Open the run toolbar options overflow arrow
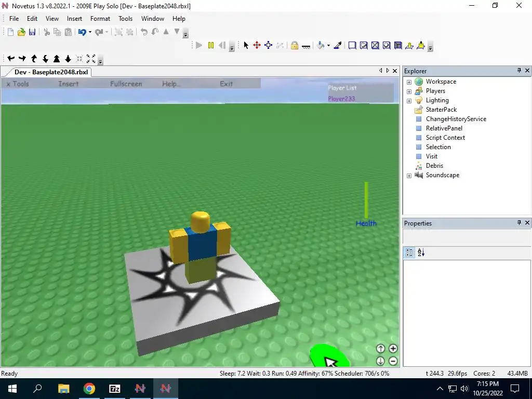The image size is (532, 399). point(232,47)
